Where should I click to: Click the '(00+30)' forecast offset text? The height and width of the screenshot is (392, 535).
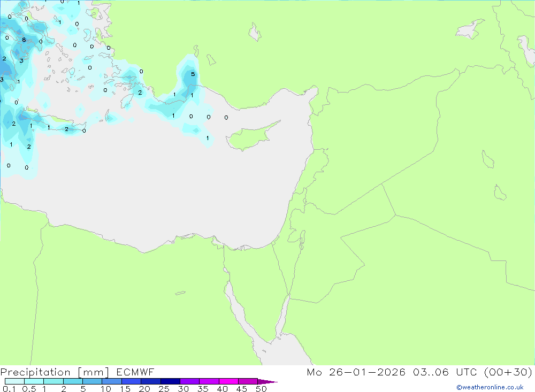[x=508, y=372]
